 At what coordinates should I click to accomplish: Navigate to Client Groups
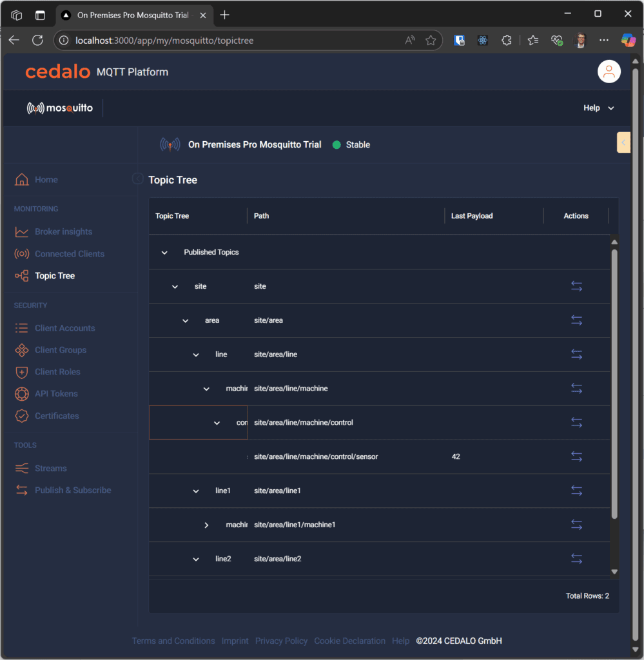(x=59, y=350)
